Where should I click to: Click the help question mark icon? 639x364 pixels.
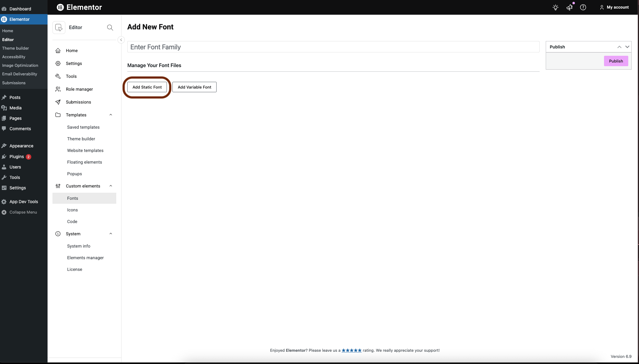[583, 7]
